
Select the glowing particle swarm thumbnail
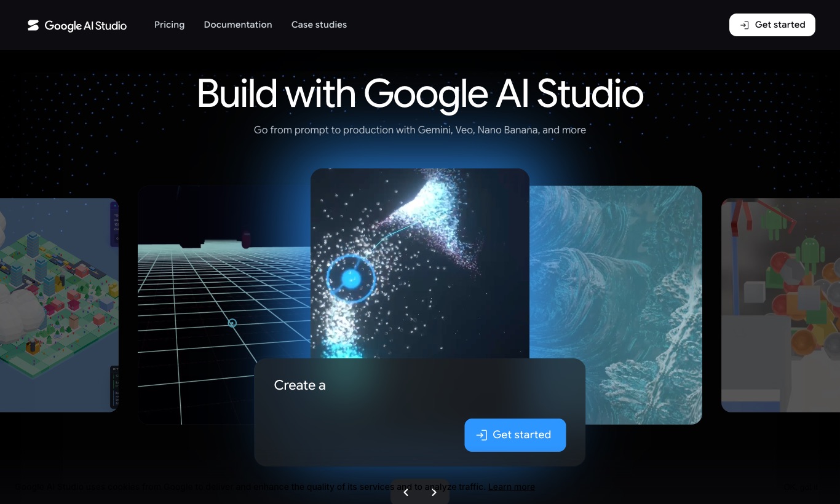pyautogui.click(x=420, y=263)
